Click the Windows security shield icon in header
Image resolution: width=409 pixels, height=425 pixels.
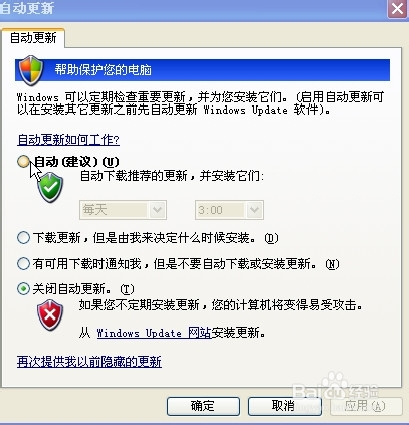click(x=31, y=70)
